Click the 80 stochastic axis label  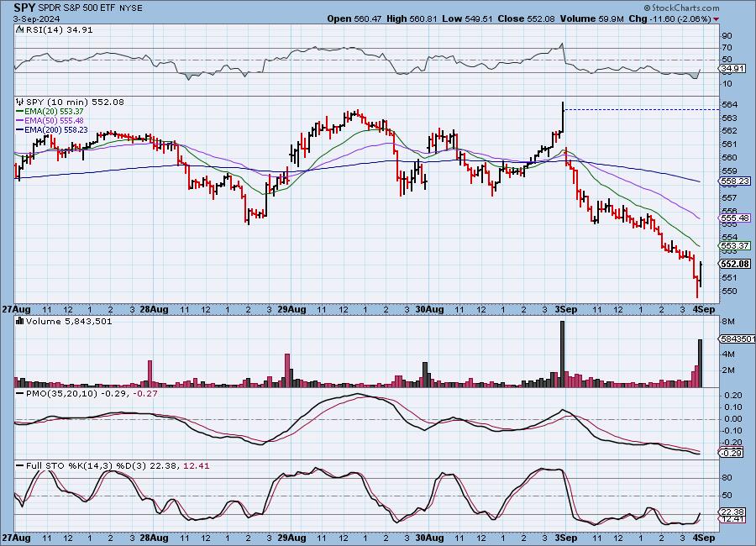pyautogui.click(x=727, y=478)
